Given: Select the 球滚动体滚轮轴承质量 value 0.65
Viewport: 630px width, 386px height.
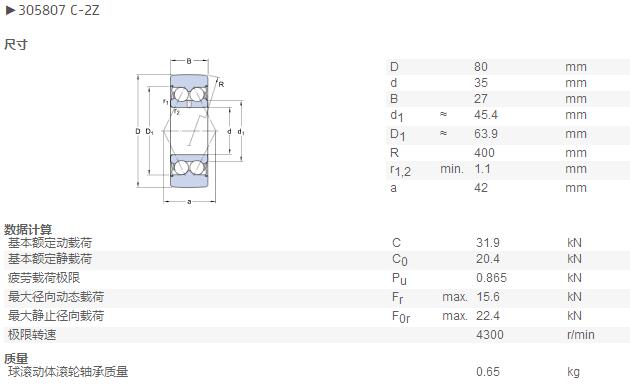Looking at the screenshot, I should (x=488, y=372).
